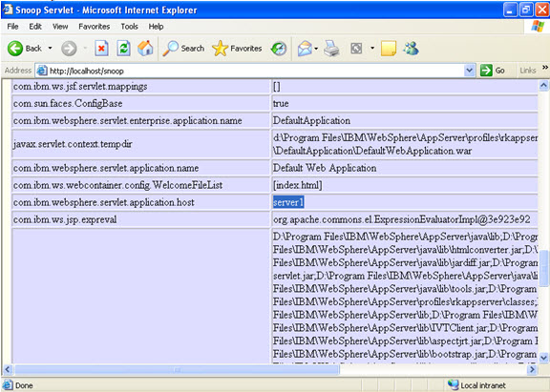Click the highlighted server1 value

click(288, 202)
